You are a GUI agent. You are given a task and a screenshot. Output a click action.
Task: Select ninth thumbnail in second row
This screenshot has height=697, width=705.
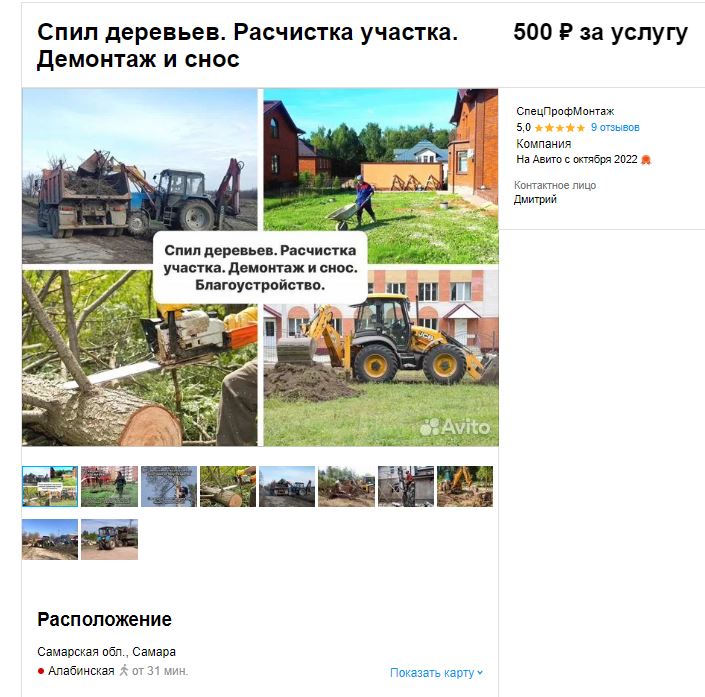pyautogui.click(x=50, y=539)
